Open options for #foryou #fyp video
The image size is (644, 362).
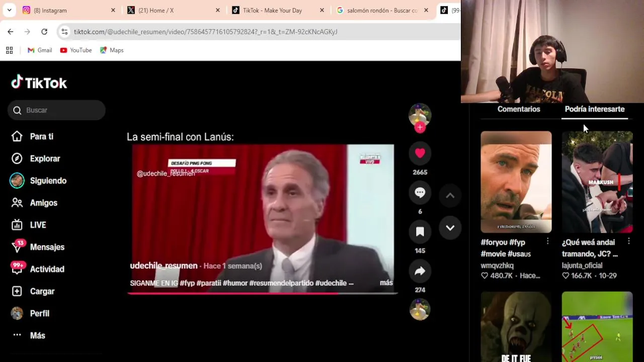tap(548, 242)
